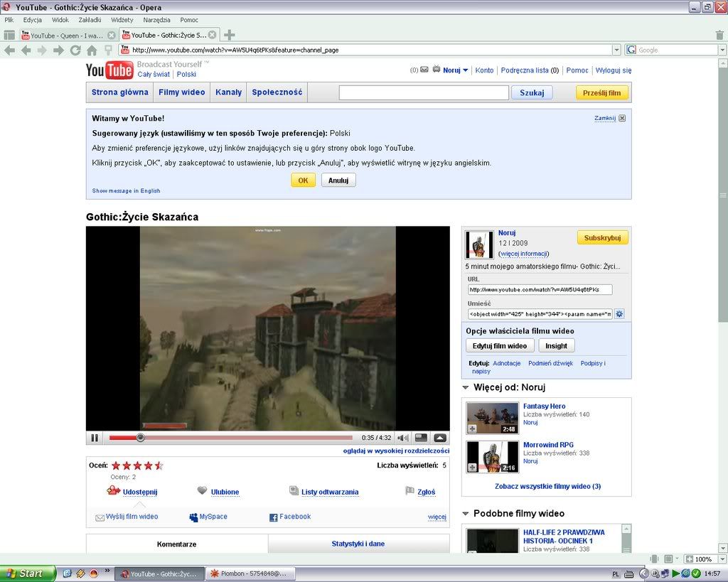728x582 pixels.
Task: Go to the Opera home page
Action: coord(92,50)
